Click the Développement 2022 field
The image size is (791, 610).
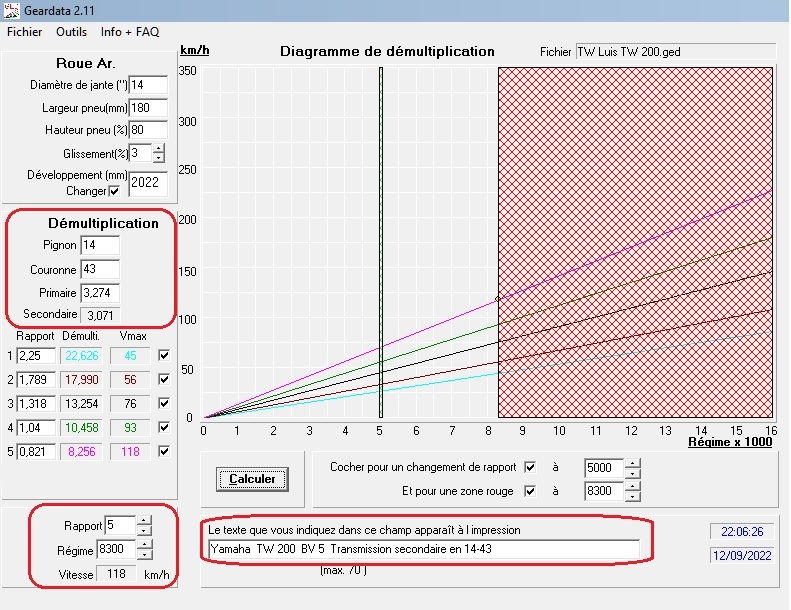click(x=148, y=183)
